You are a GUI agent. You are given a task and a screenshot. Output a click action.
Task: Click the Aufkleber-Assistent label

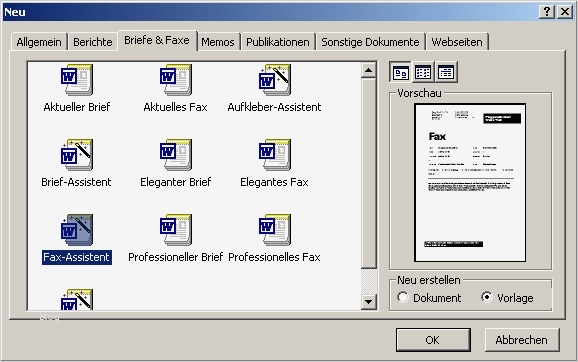coord(274,107)
